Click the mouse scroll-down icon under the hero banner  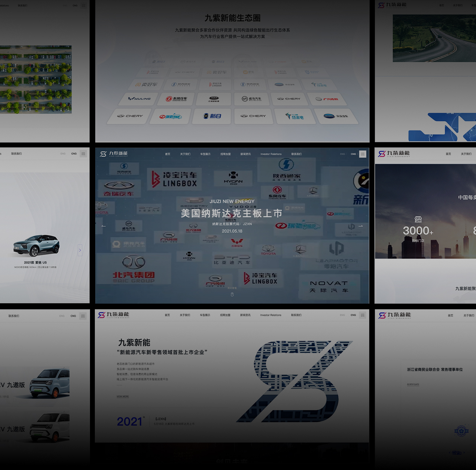[x=232, y=294]
